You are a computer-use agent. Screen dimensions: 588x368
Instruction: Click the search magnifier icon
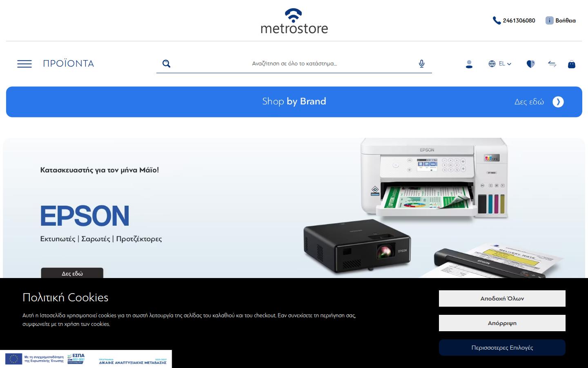(166, 63)
